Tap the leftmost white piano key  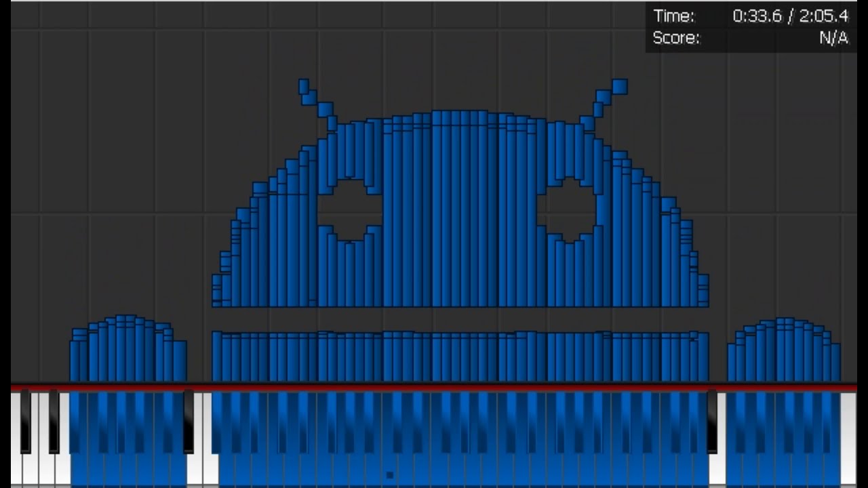[x=16, y=468]
